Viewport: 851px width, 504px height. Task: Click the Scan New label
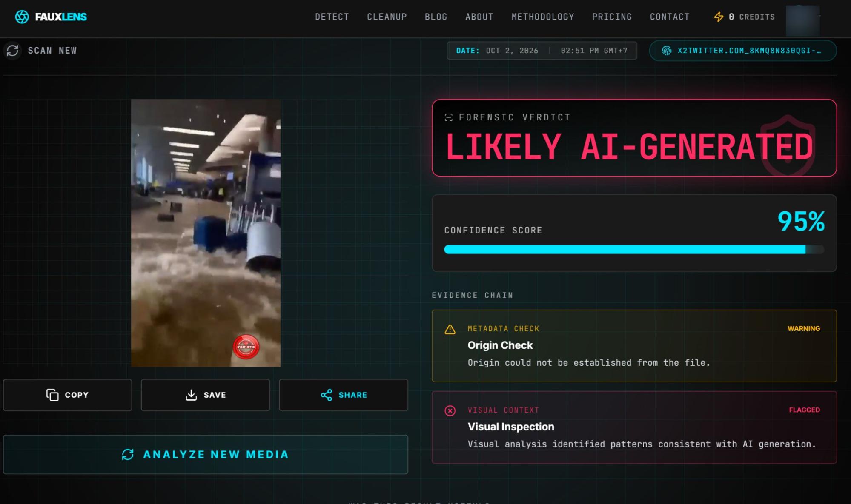coord(52,51)
